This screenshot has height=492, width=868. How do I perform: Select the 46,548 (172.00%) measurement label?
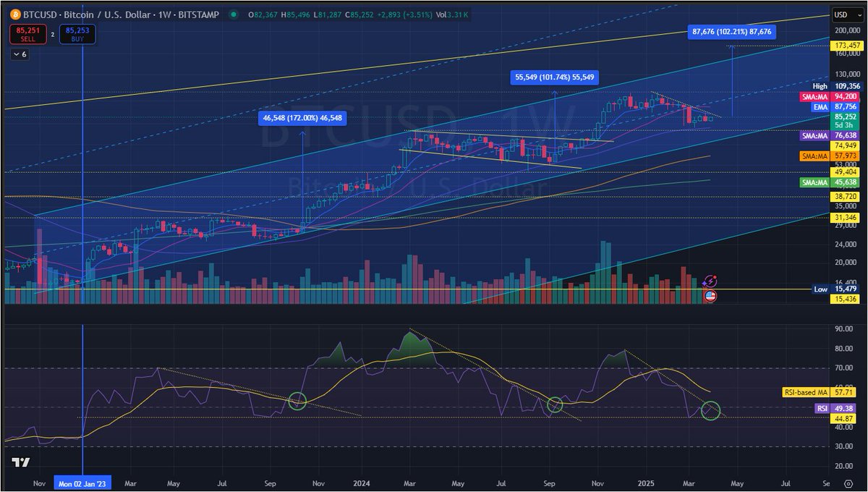pyautogui.click(x=302, y=119)
